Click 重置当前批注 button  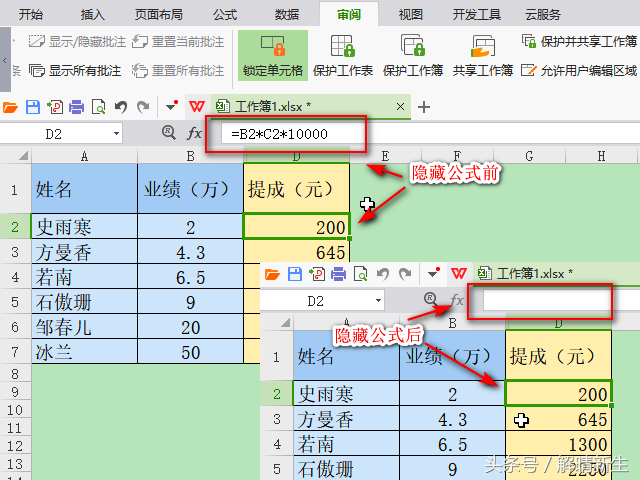pos(178,42)
